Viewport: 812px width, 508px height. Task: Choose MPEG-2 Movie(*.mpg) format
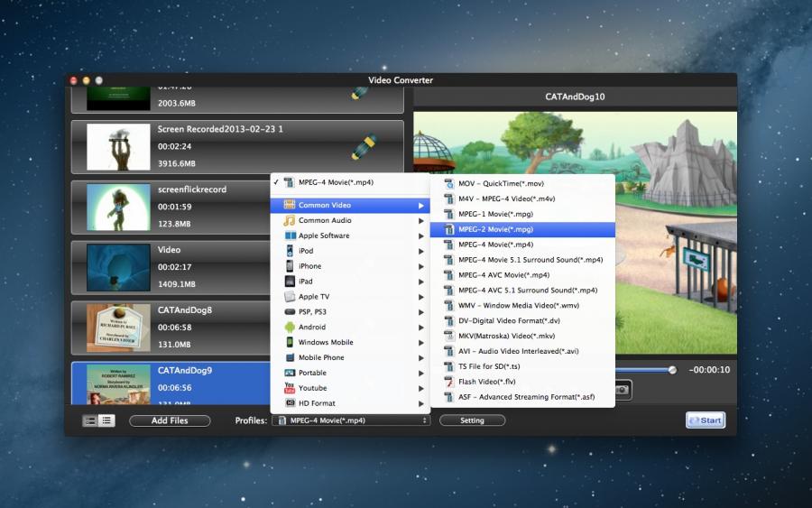point(522,229)
